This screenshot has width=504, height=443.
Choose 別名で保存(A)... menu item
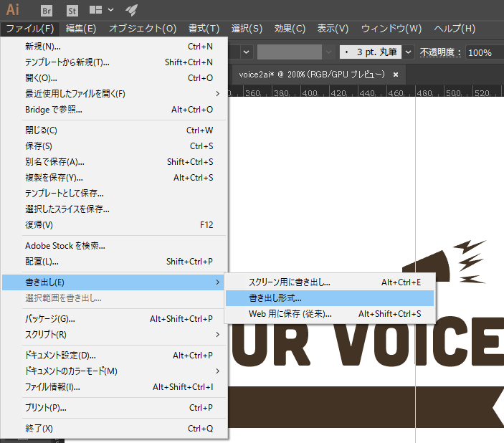pyautogui.click(x=115, y=162)
